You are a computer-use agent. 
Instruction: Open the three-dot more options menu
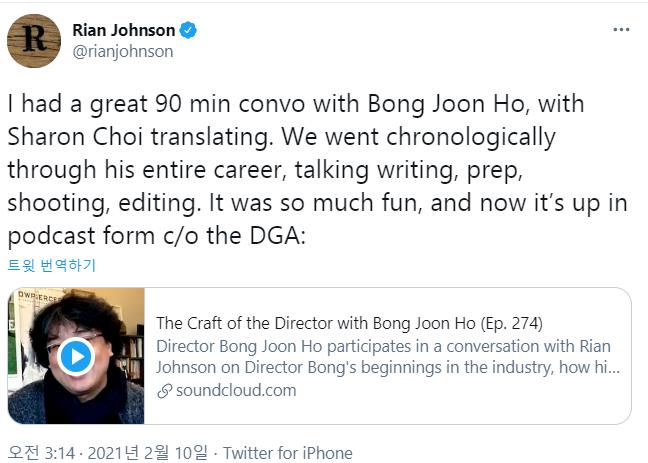click(x=621, y=30)
